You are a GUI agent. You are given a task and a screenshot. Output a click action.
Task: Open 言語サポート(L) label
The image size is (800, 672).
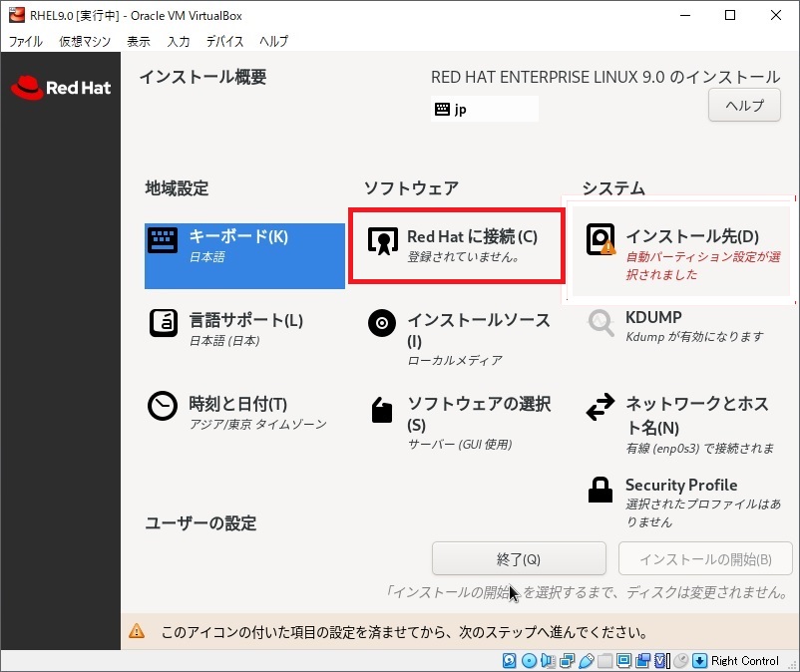coord(246,320)
